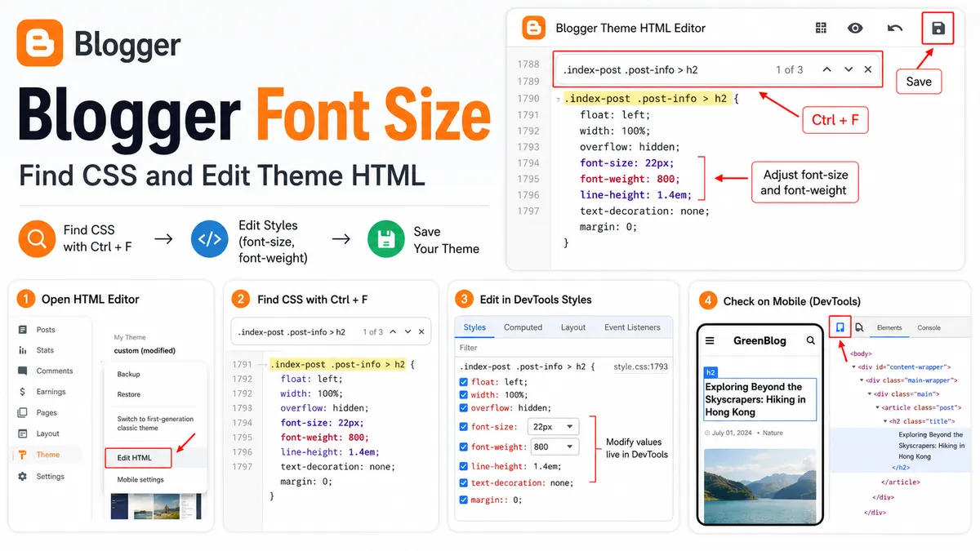Toggle the mobile device toolbar icon in DevTools

pyautogui.click(x=840, y=327)
